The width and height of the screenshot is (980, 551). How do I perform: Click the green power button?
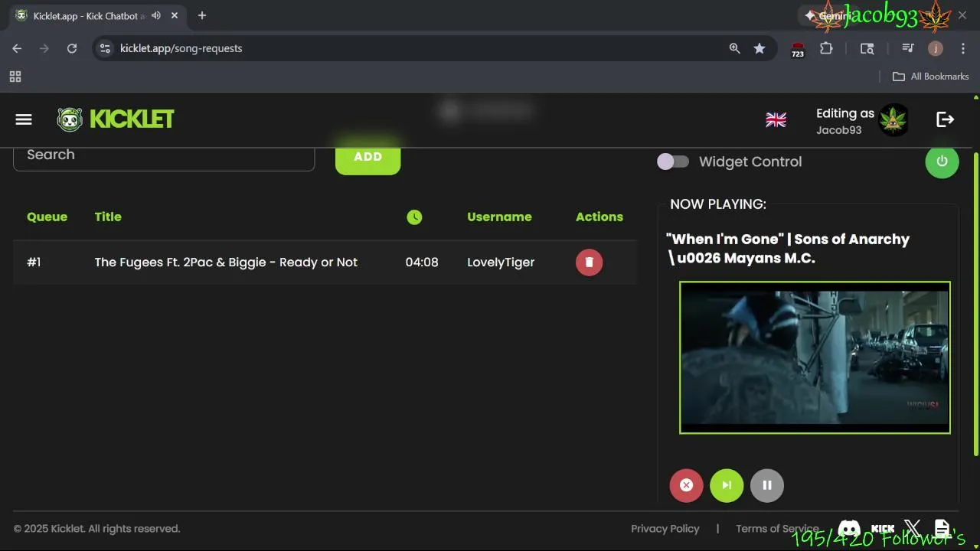942,161
